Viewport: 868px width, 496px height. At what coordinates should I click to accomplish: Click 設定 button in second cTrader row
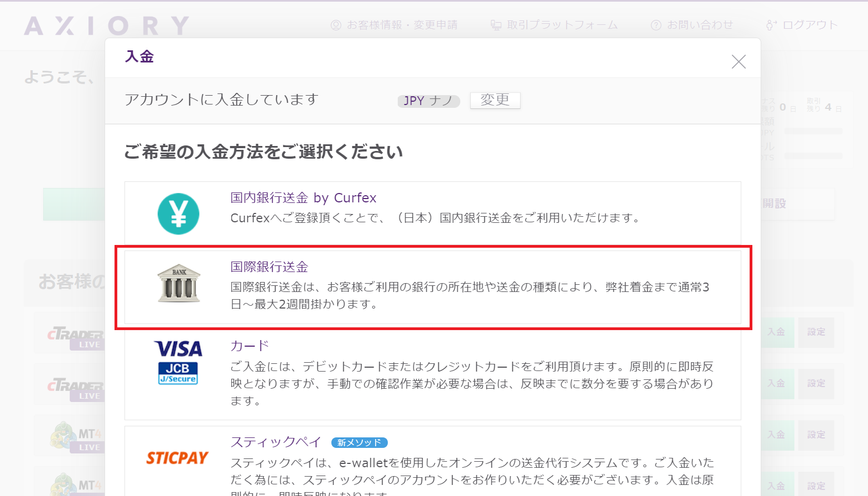coord(816,383)
